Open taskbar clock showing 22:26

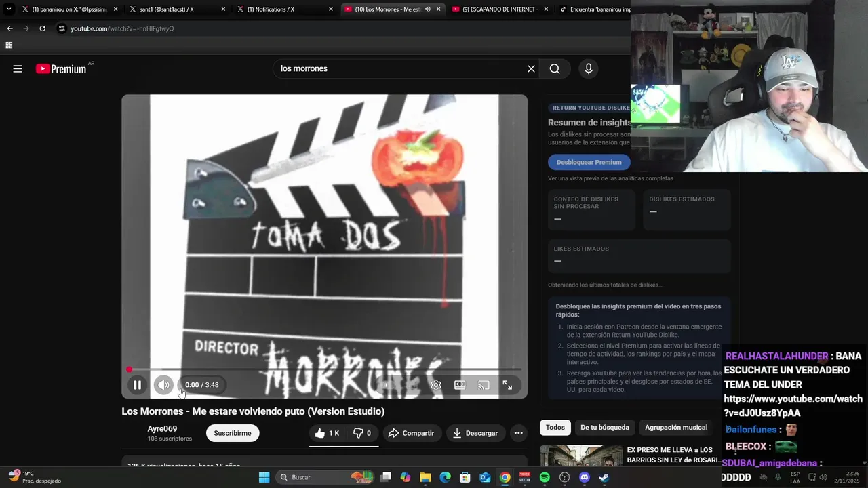pyautogui.click(x=847, y=477)
